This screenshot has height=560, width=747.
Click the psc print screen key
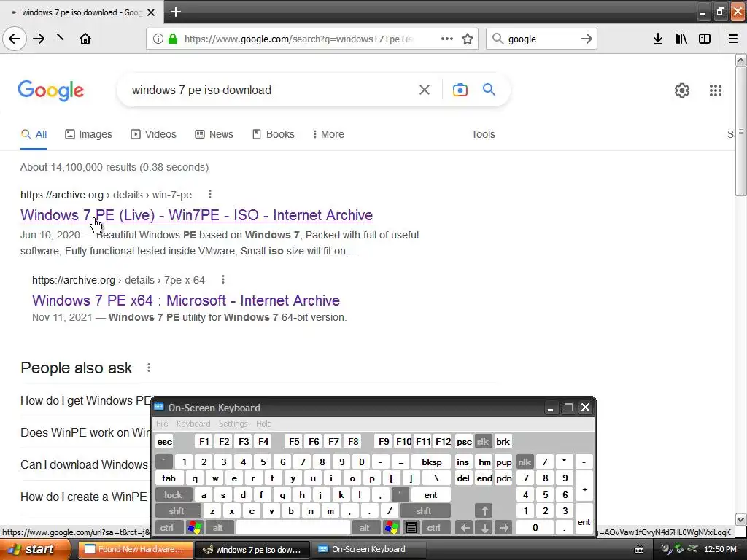[464, 441]
